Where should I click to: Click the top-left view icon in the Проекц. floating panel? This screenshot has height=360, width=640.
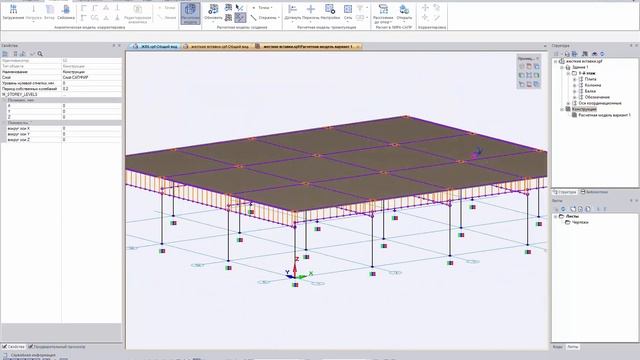pyautogui.click(x=521, y=67)
